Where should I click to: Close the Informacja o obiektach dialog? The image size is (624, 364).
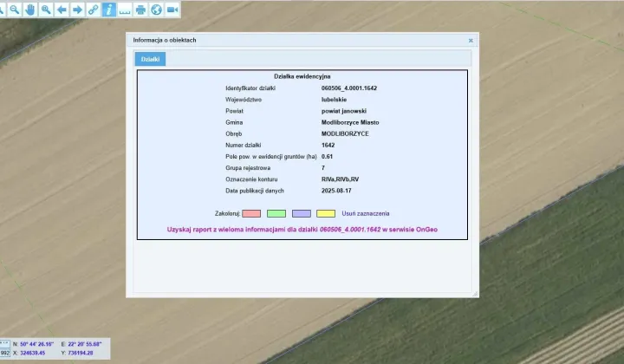click(x=471, y=41)
